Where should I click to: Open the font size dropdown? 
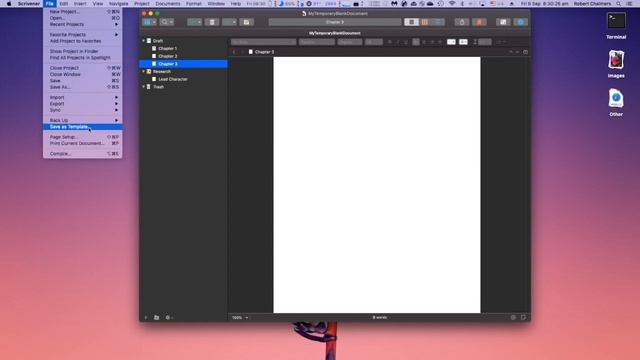click(x=373, y=42)
